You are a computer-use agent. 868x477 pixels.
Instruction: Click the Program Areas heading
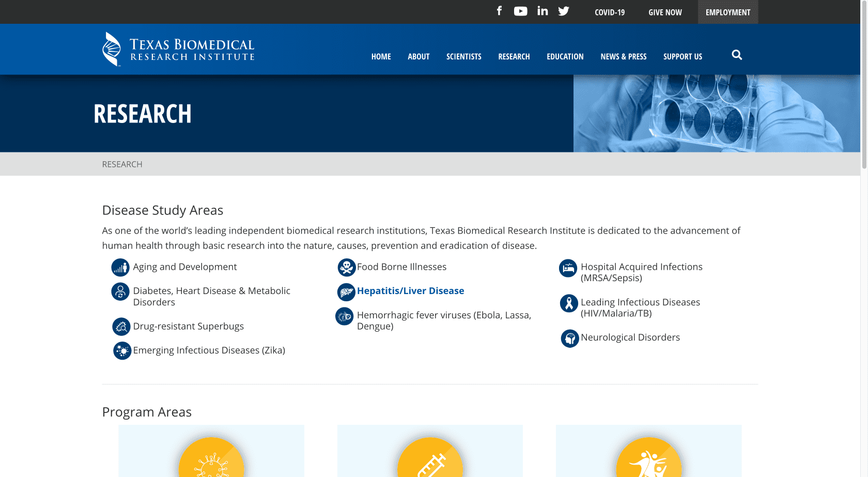click(147, 412)
